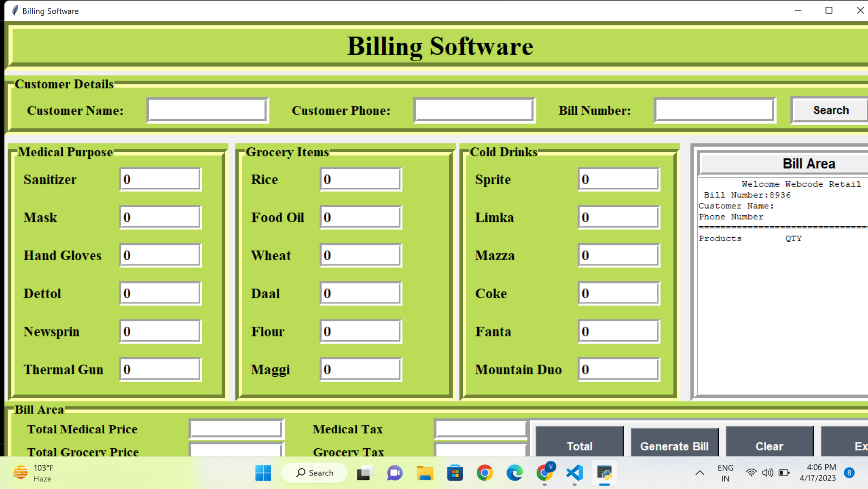Open Microsoft Edge from the taskbar
Image resolution: width=868 pixels, height=489 pixels.
[515, 472]
